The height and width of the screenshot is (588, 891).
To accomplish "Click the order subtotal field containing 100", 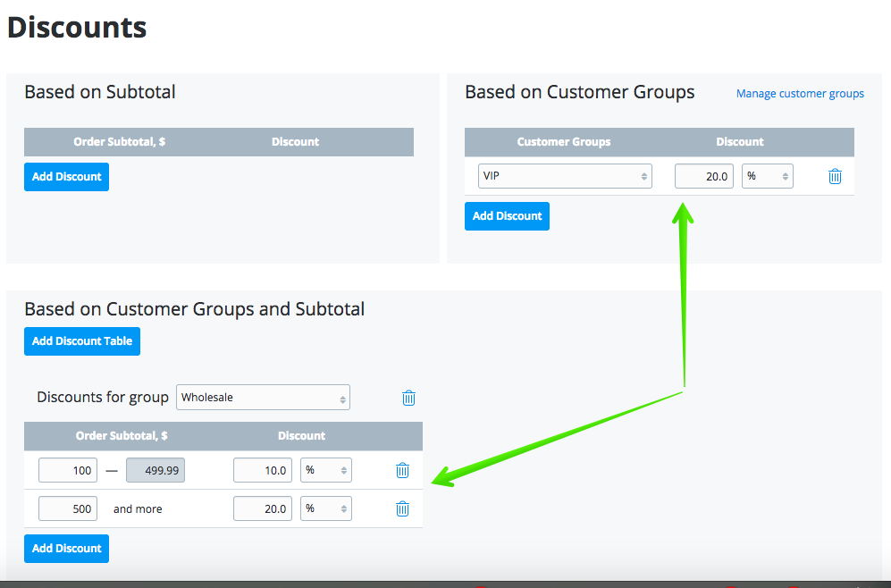I will coord(68,470).
